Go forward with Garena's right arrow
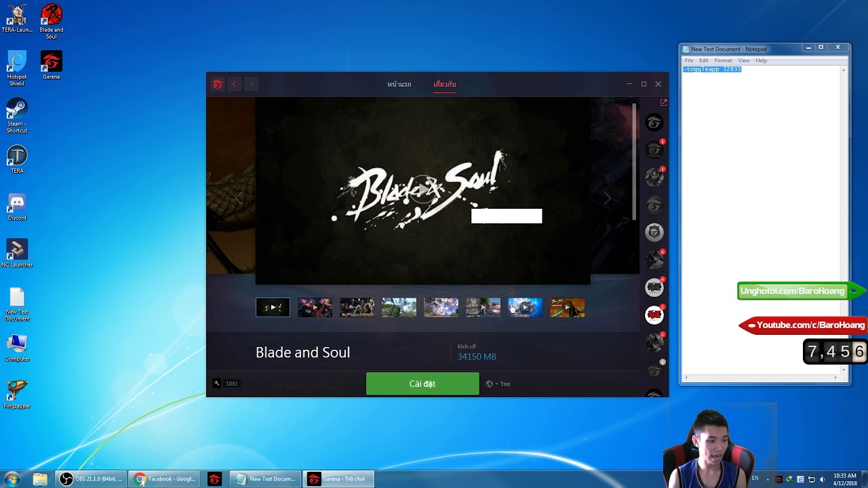This screenshot has height=488, width=868. 252,85
